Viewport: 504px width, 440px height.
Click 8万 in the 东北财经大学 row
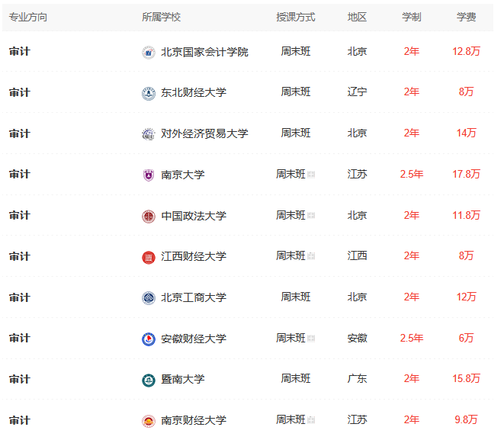466,92
